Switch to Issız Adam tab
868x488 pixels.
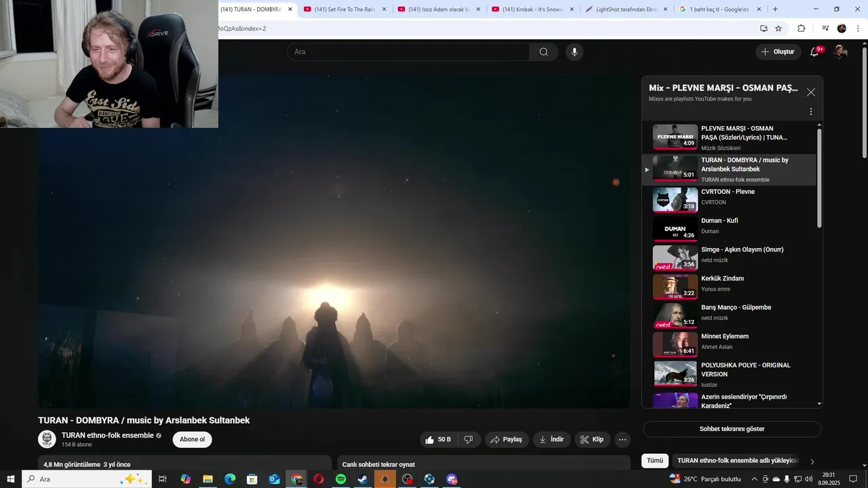click(439, 9)
